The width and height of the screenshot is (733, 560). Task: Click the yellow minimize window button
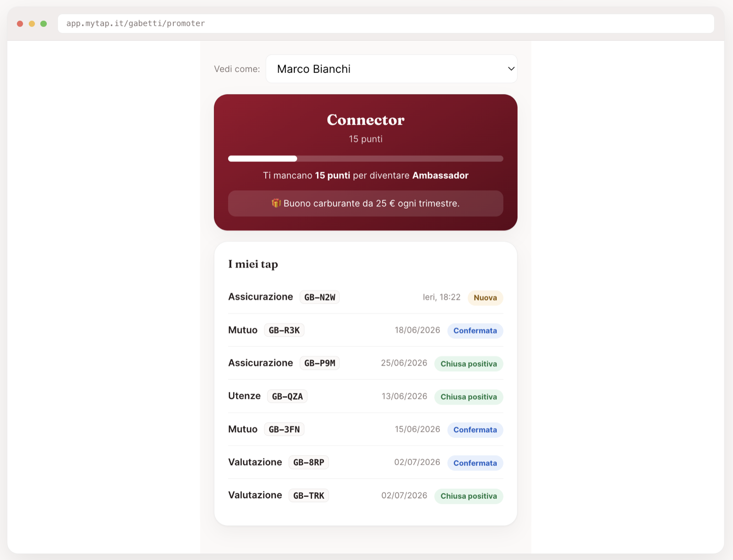pos(32,24)
